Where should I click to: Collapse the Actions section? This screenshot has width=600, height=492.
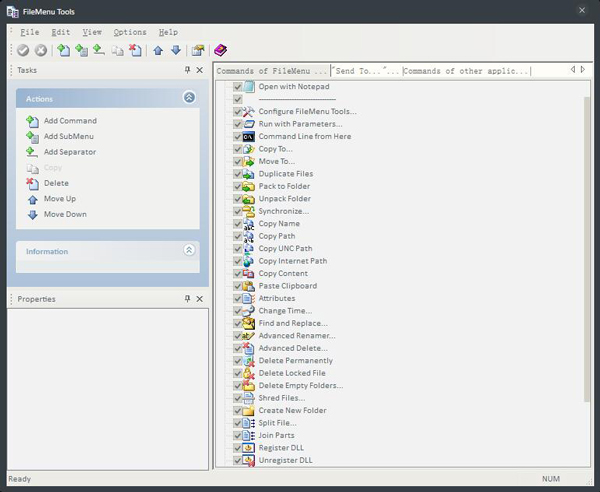pyautogui.click(x=189, y=97)
